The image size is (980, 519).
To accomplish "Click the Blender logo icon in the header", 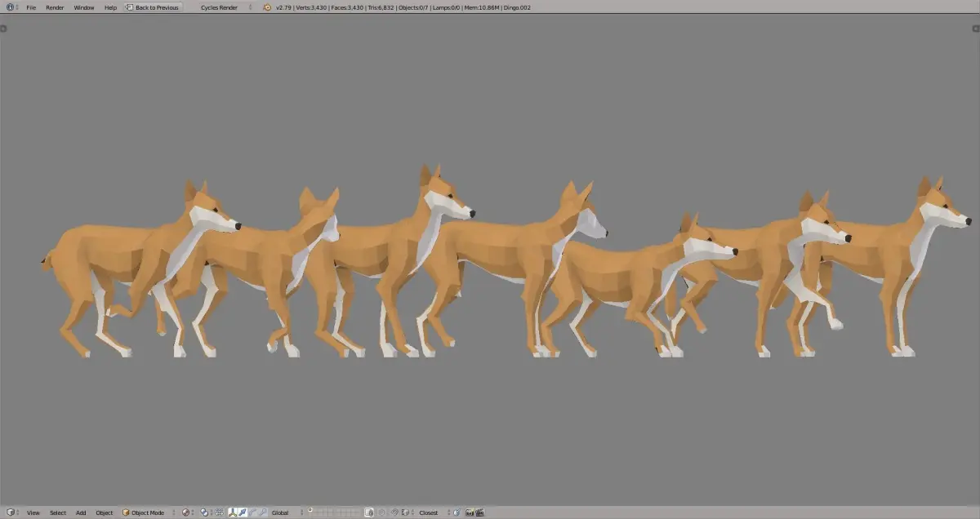I will (267, 7).
